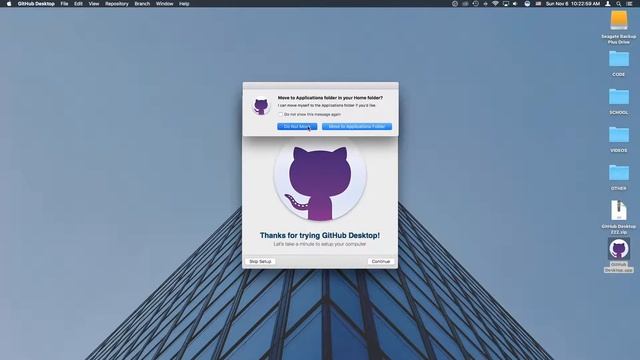Select the Seagate Backup Plus Drive icon

click(x=619, y=20)
